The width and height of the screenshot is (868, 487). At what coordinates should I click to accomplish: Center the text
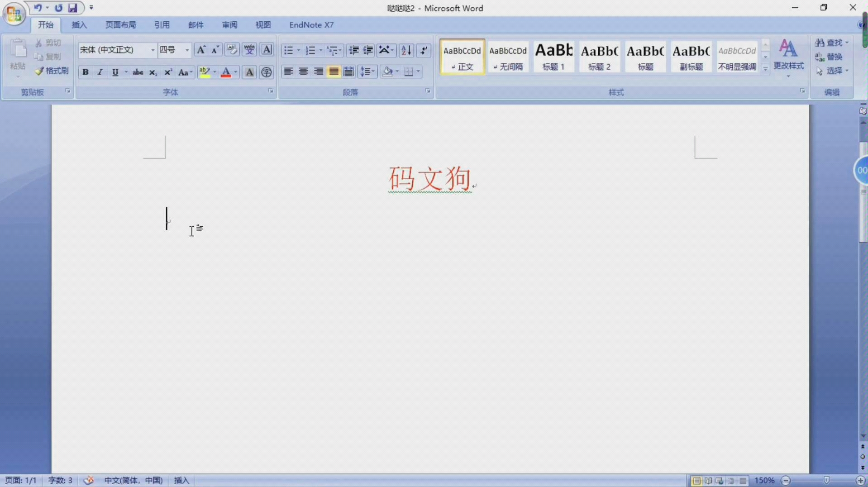click(303, 72)
